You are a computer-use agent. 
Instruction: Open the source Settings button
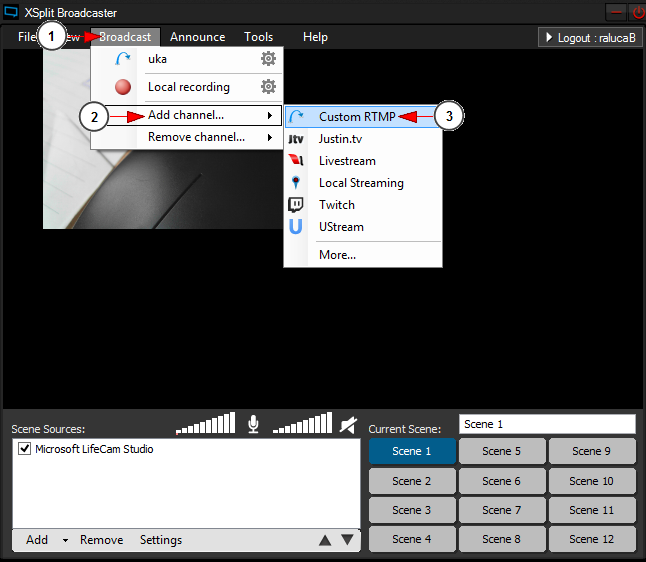(x=161, y=540)
